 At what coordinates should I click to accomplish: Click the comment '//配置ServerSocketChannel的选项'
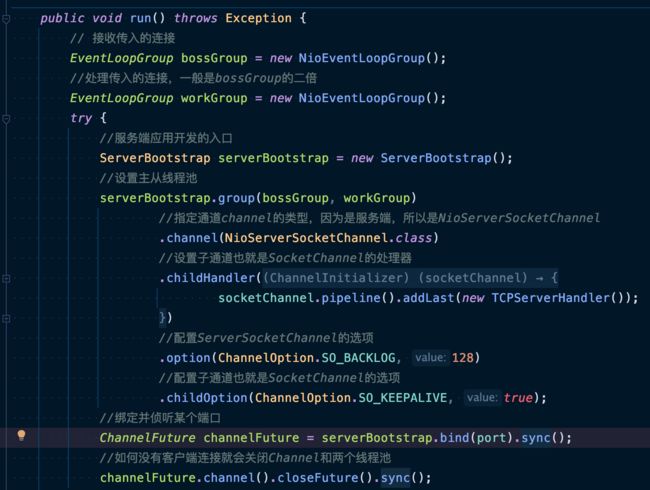click(x=266, y=338)
